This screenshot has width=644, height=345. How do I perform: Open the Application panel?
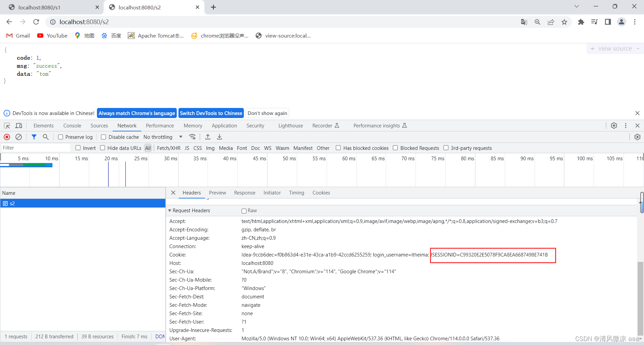tap(224, 125)
